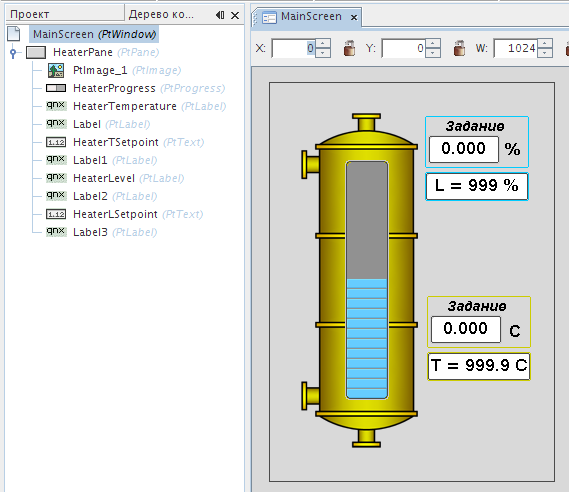Select Label3 tree row
The width and height of the screenshot is (569, 492).
[115, 232]
